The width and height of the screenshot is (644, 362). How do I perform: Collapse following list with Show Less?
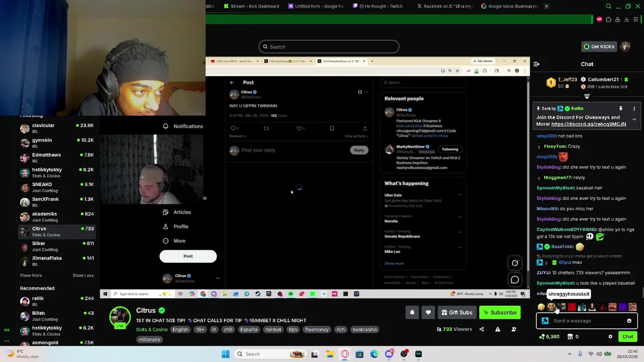[x=83, y=276]
